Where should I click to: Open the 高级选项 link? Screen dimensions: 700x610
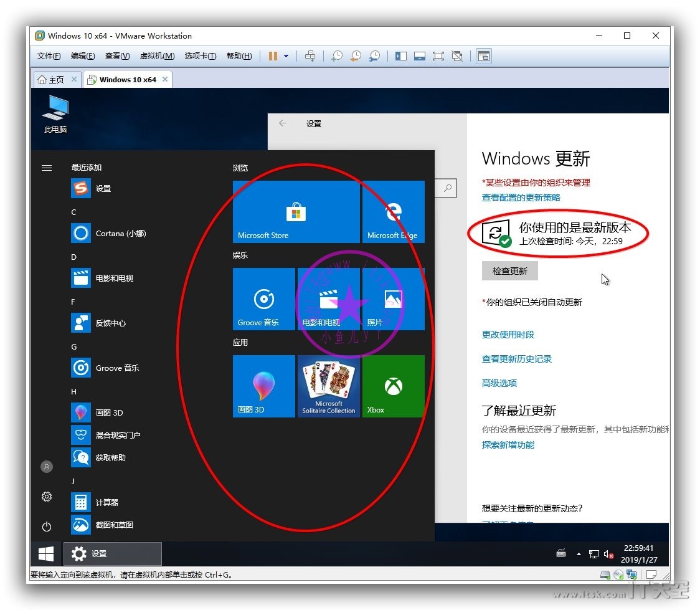(499, 383)
